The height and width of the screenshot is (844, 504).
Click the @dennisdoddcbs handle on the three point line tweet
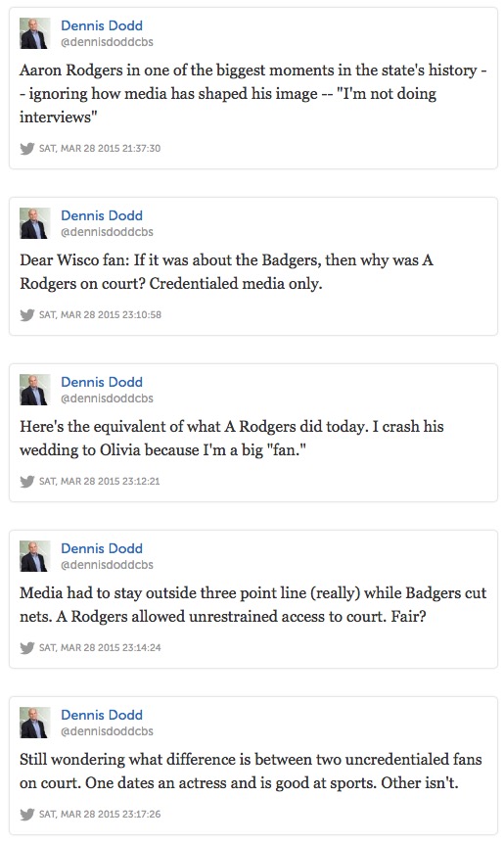(x=107, y=565)
